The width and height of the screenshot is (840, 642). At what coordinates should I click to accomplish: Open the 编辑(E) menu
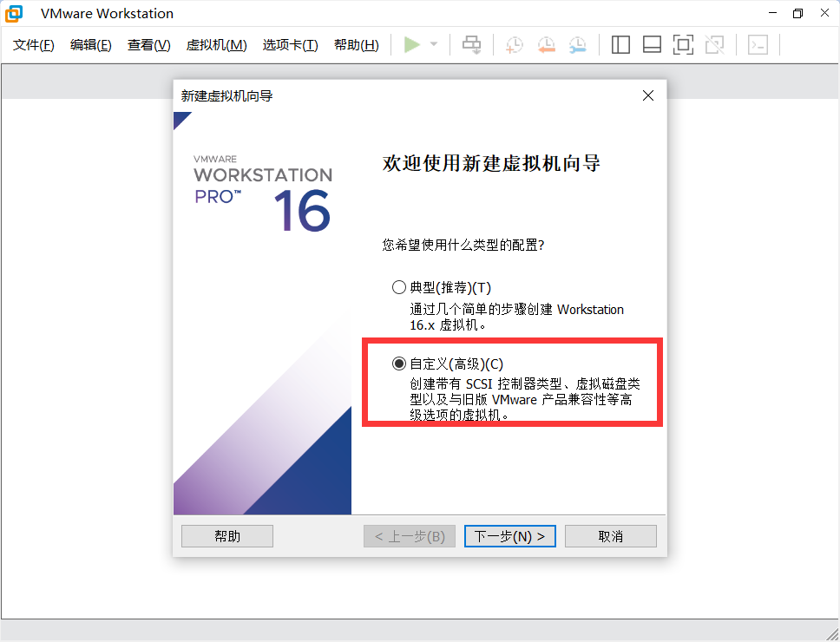point(91,45)
